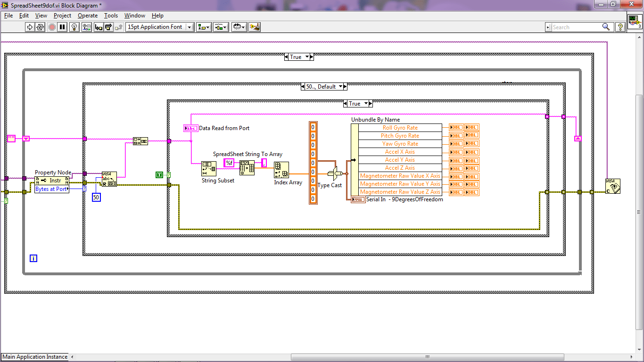Viewport: 644px width, 362px height.
Task: Open the File menu
Action: pyautogui.click(x=8, y=16)
